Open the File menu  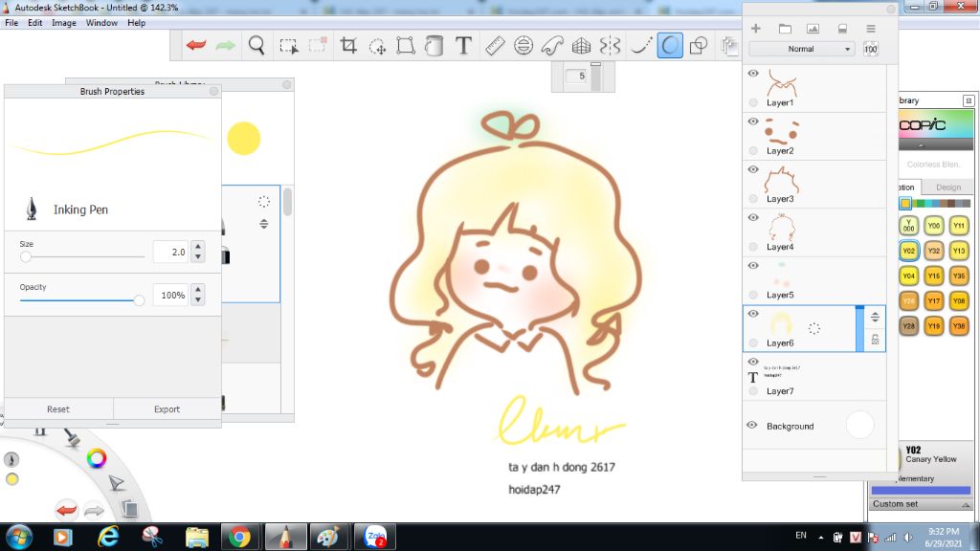coord(11,23)
